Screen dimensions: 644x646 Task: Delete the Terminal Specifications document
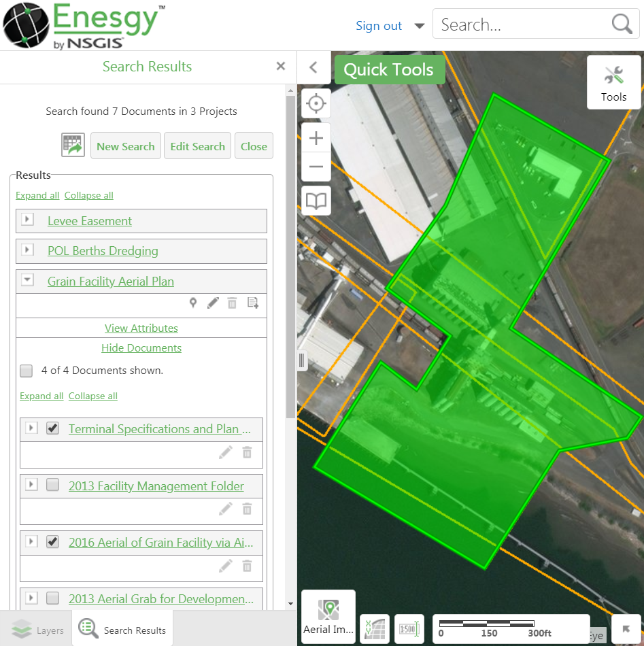[248, 452]
